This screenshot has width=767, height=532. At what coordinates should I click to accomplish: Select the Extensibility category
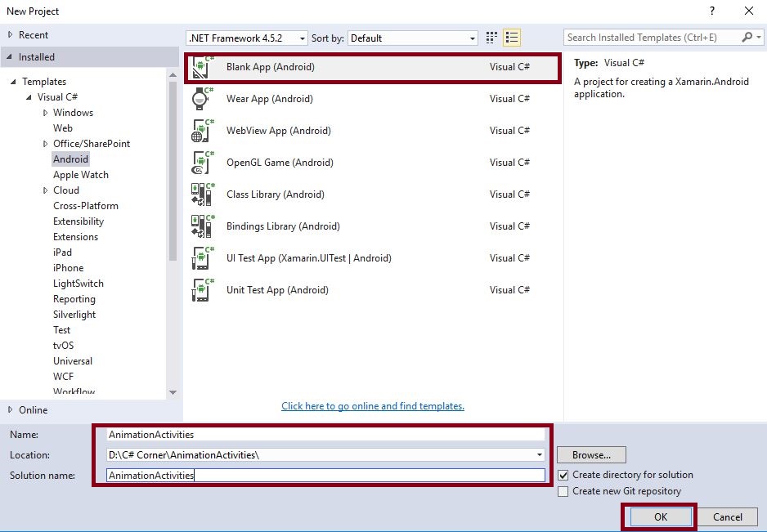(78, 221)
